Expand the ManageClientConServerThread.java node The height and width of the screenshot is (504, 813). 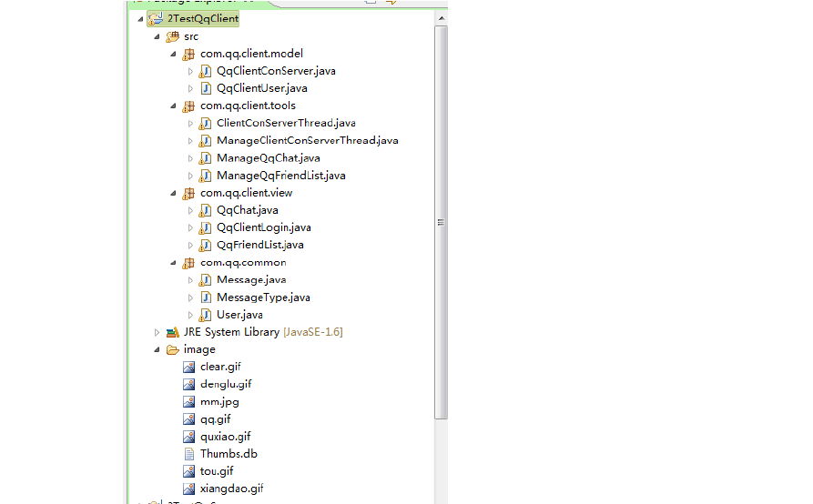(190, 141)
